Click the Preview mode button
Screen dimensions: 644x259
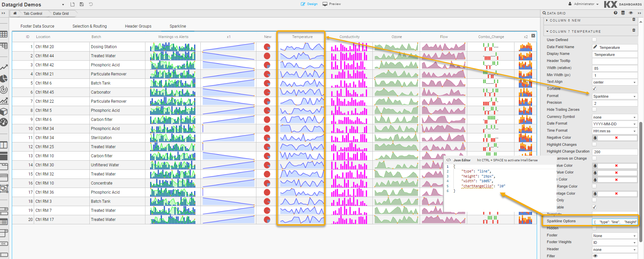[332, 4]
